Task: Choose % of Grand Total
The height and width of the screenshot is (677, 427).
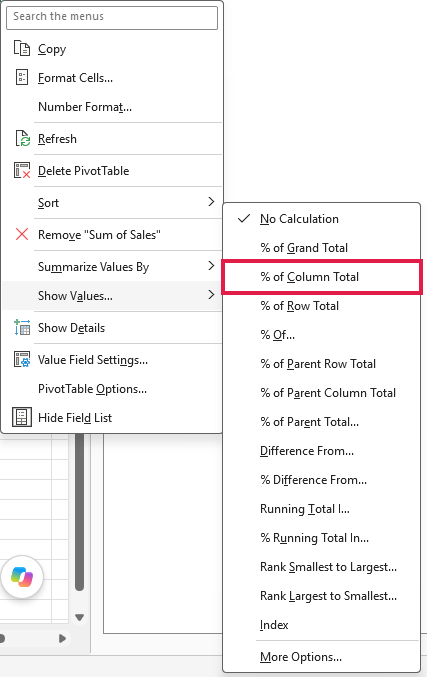Action: pyautogui.click(x=304, y=248)
